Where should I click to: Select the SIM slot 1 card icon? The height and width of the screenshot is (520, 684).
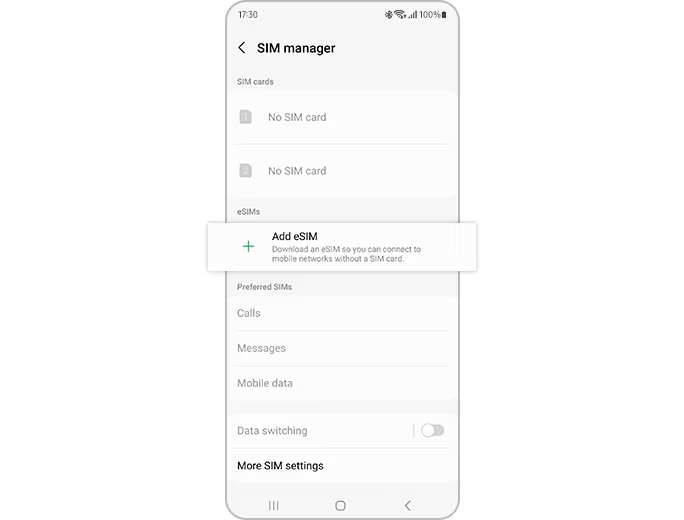pos(246,117)
